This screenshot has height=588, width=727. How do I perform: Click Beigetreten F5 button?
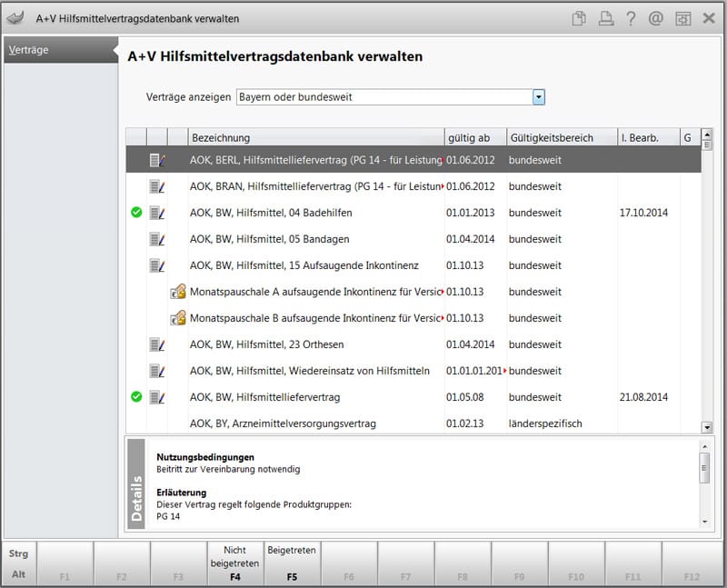point(292,563)
